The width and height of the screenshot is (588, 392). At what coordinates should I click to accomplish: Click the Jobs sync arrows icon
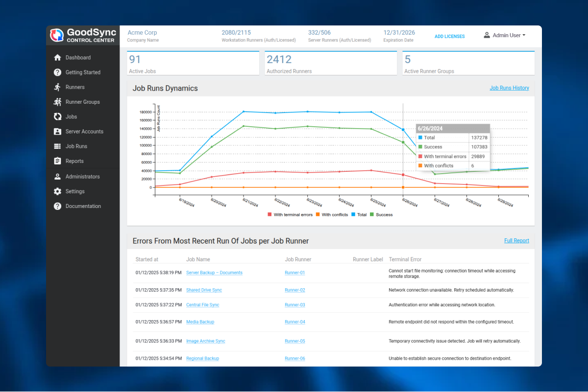57,117
